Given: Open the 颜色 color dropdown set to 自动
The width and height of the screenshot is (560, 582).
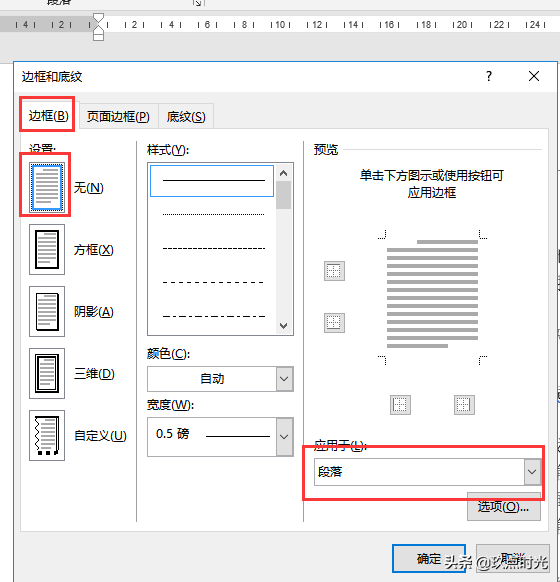Looking at the screenshot, I should click(220, 379).
